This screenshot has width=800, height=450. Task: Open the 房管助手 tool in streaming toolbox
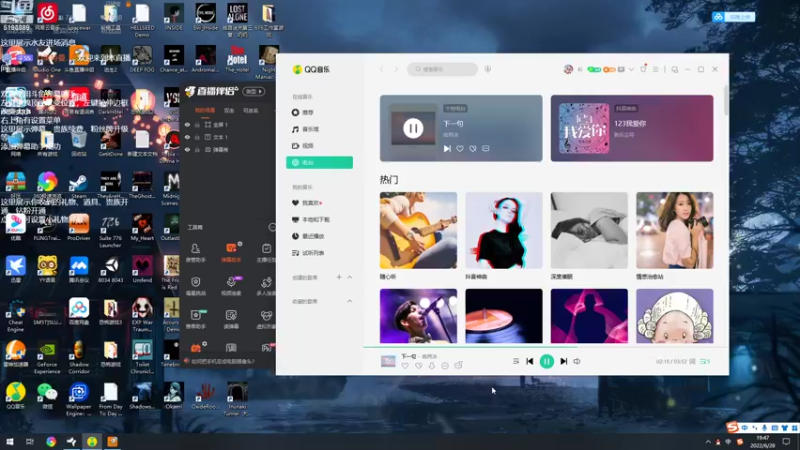(195, 253)
